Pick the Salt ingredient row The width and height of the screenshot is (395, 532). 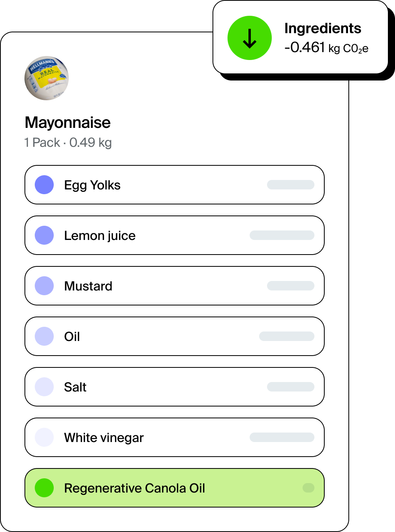coord(175,387)
